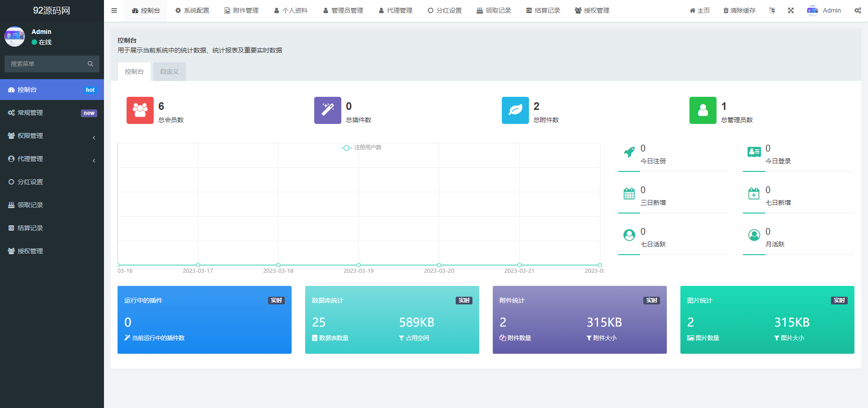The image size is (868, 408).
Task: Expand the 代理管理 sidebar submenu
Action: click(x=52, y=159)
